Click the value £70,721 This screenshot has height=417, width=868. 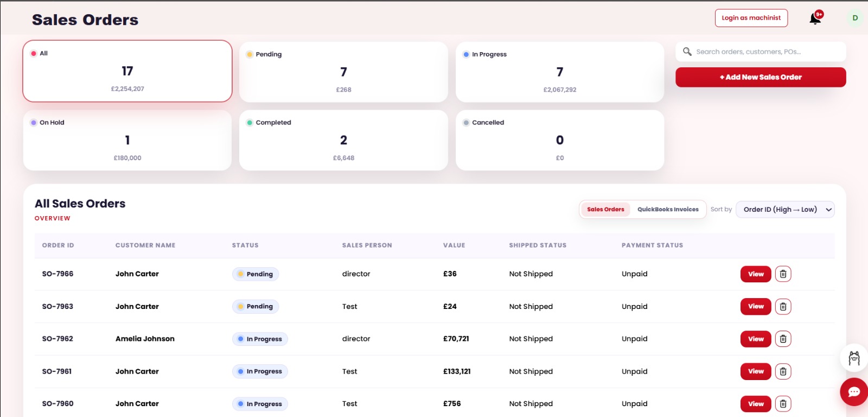click(456, 338)
